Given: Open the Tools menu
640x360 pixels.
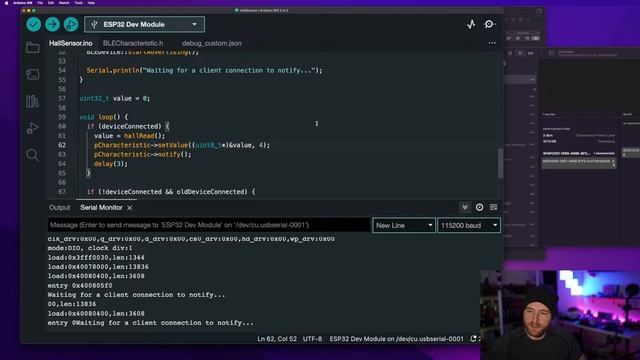Looking at the screenshot, I should 78,3.
